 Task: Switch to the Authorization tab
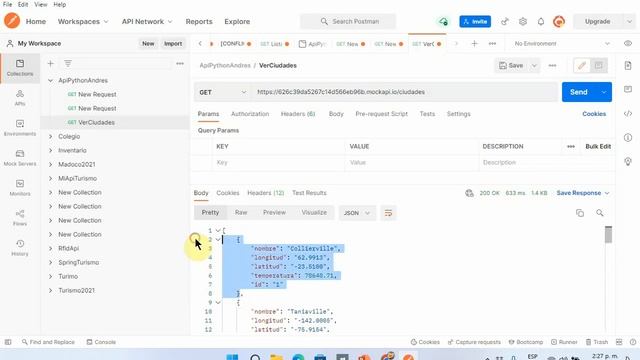click(x=250, y=114)
